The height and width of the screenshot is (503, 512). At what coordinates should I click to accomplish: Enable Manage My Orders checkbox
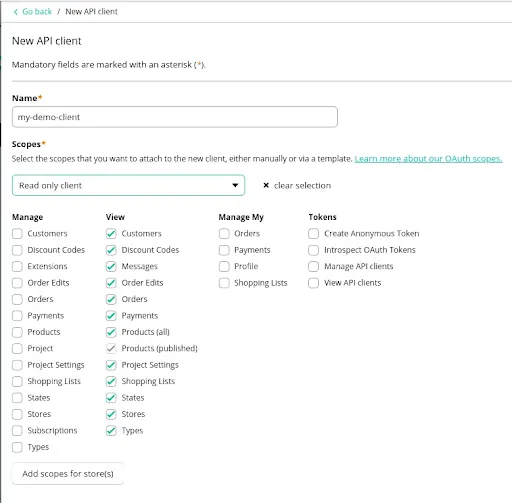tap(224, 234)
